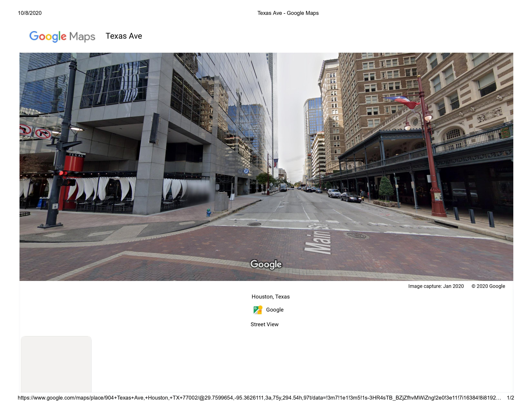Click the Street View pegman icon beside Google
This screenshot has width=532, height=411.
(x=258, y=310)
